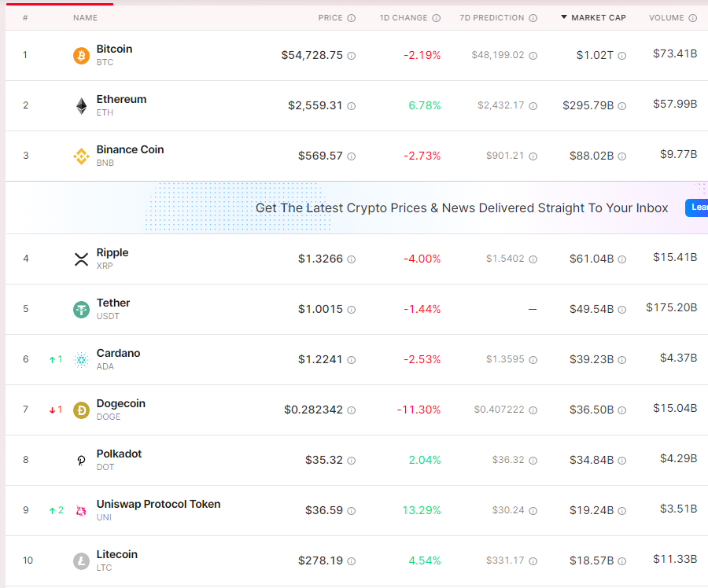
Task: Open the Tether coin page link
Action: click(x=113, y=303)
